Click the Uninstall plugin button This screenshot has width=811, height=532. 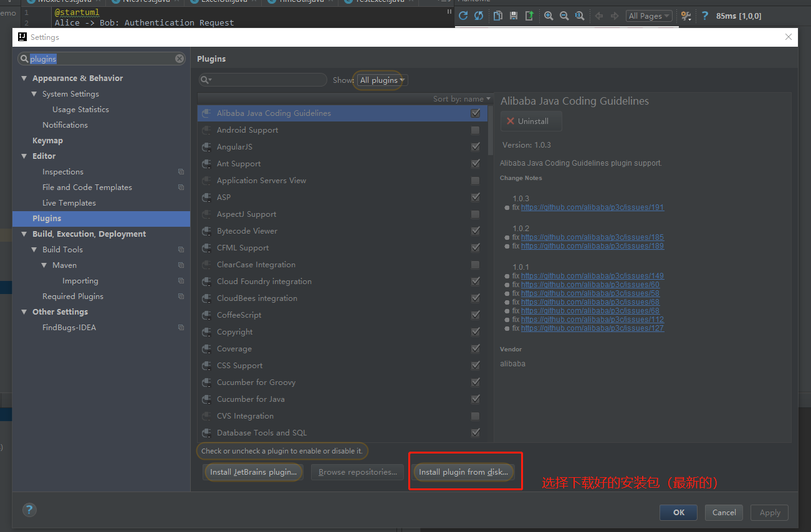[531, 121]
